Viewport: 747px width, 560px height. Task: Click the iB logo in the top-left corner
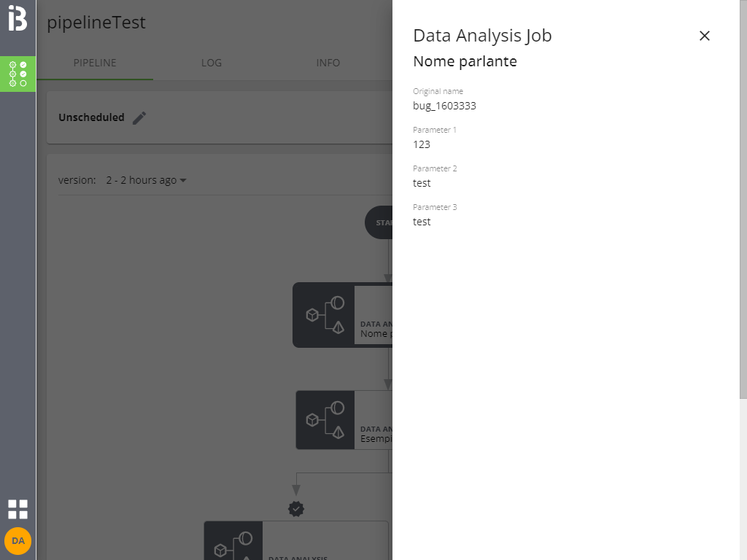[x=18, y=18]
